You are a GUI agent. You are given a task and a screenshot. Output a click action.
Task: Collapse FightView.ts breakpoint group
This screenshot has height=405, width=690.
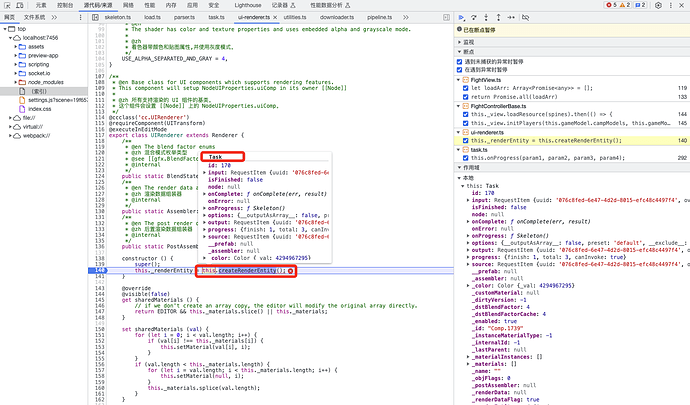pos(459,80)
